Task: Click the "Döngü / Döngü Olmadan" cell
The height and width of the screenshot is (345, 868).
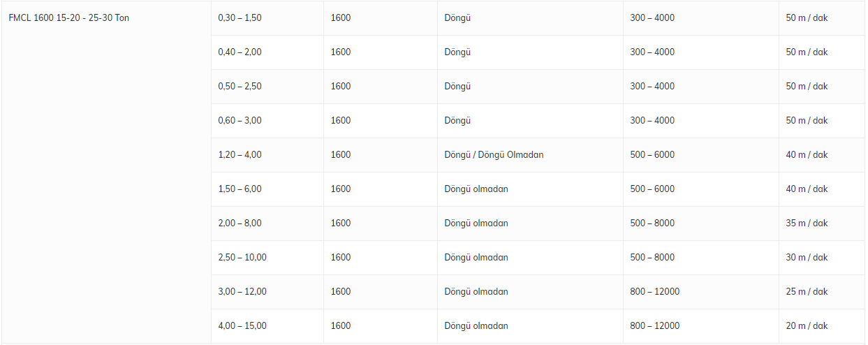Action: 494,155
